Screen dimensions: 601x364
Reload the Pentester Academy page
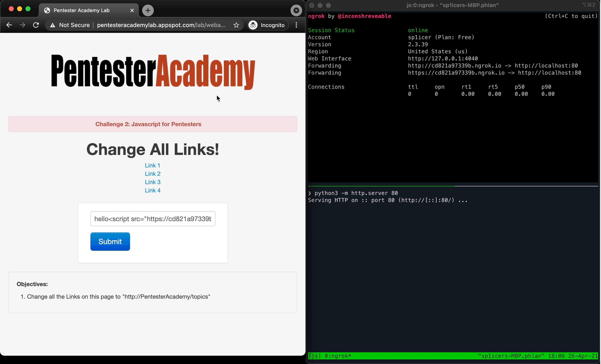pyautogui.click(x=36, y=25)
